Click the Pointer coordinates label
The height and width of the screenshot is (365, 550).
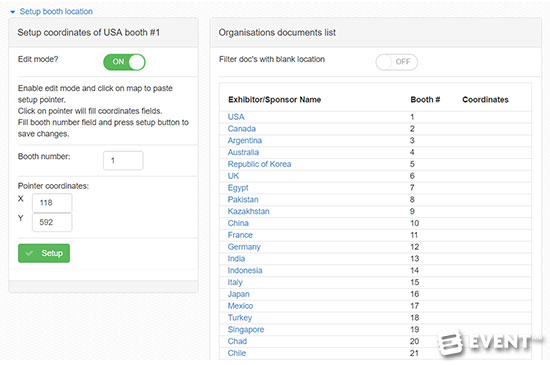53,186
